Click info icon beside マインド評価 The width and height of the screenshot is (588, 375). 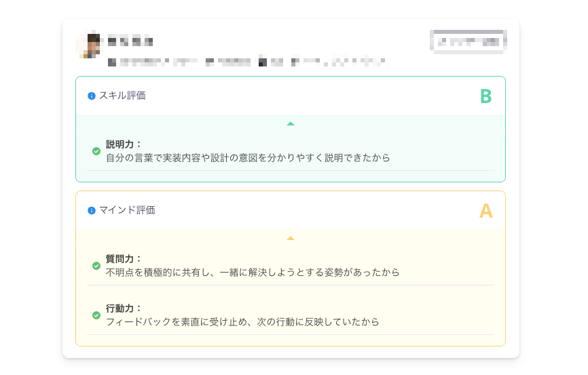(92, 210)
